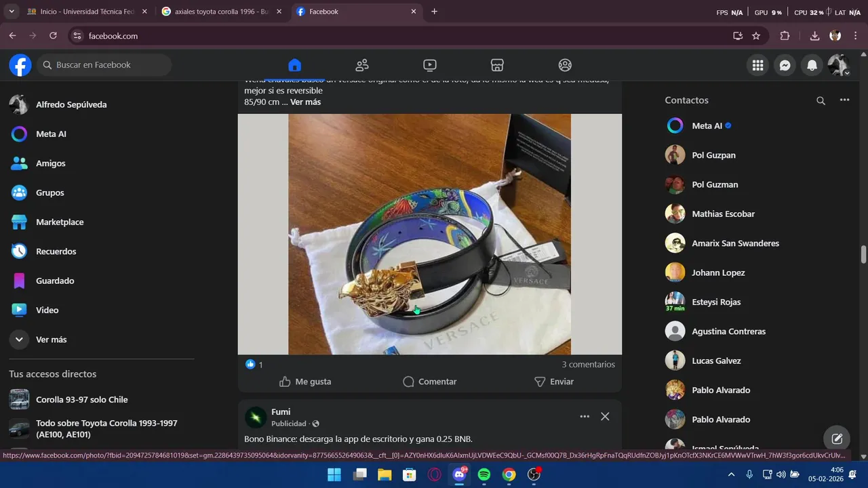Screen dimensions: 868x488
Task: Open chat with Lucas Galvez
Action: [x=757, y=361]
